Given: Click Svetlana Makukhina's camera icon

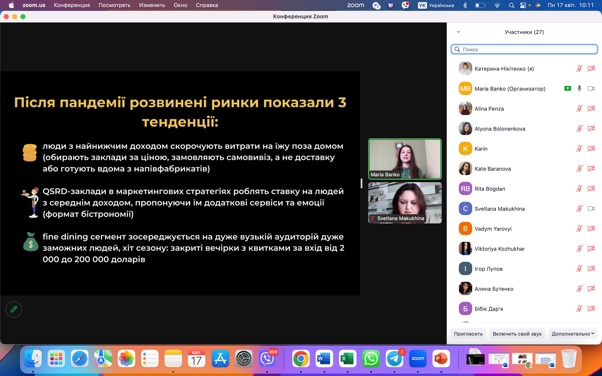Looking at the screenshot, I should tap(591, 209).
